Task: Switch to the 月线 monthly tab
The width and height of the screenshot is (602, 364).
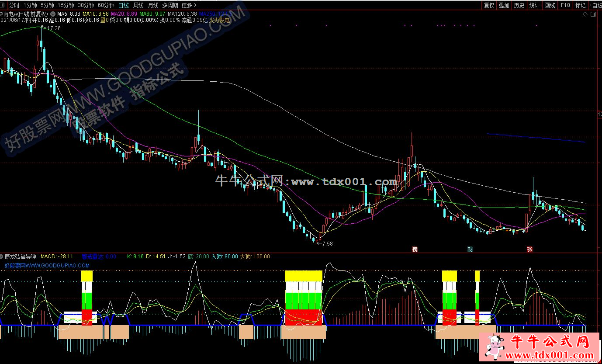Action: (153, 5)
